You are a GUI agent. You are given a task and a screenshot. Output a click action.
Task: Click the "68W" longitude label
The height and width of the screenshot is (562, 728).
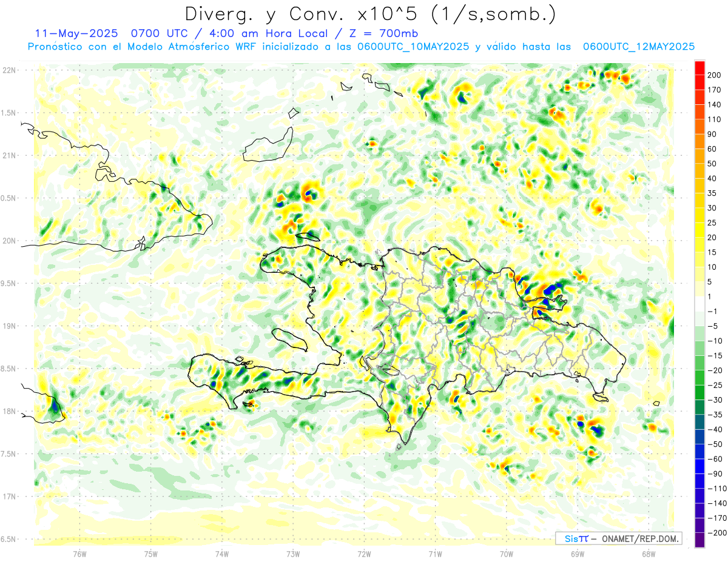(649, 554)
